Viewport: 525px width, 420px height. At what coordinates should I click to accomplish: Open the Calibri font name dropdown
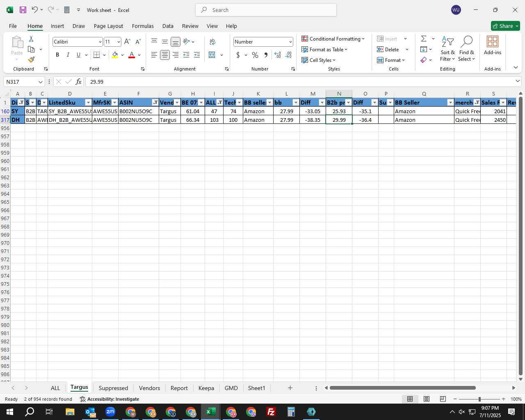coord(100,42)
